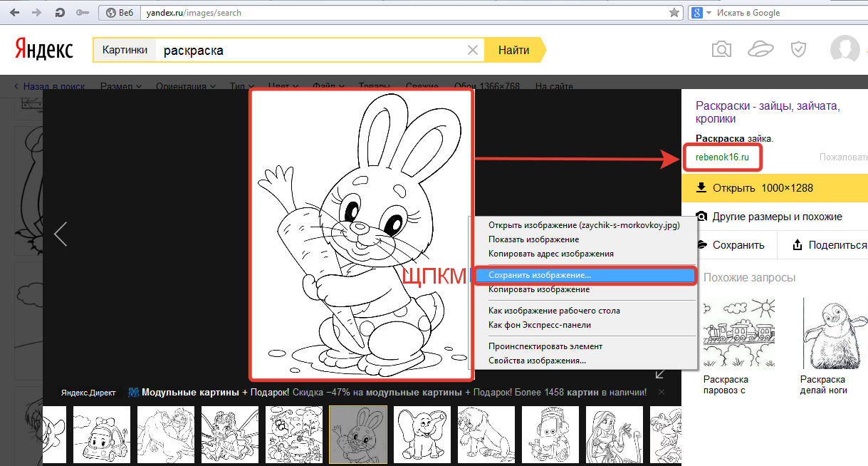The width and height of the screenshot is (868, 466).
Task: Select the elephant coloring page thumbnail
Action: pos(422,435)
